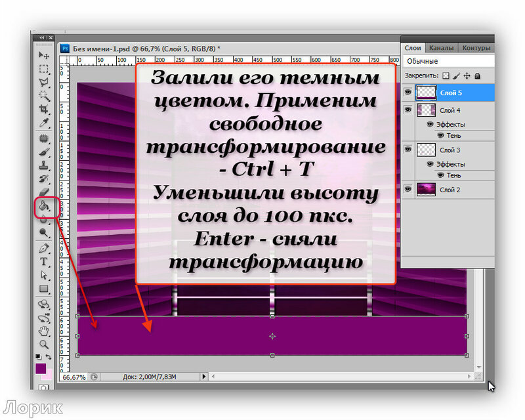Swap foreground and background colors
Screen dimensions: 525x420
49,357
